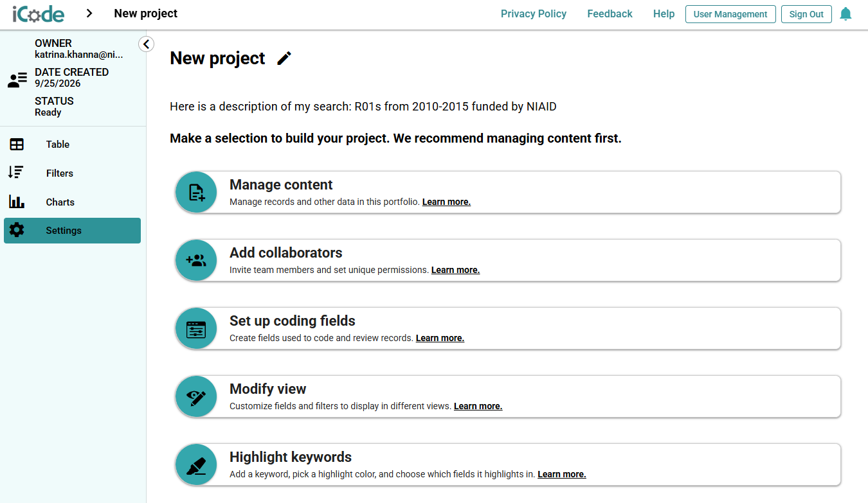Click the New project page heading
The image size is (868, 503).
[217, 58]
